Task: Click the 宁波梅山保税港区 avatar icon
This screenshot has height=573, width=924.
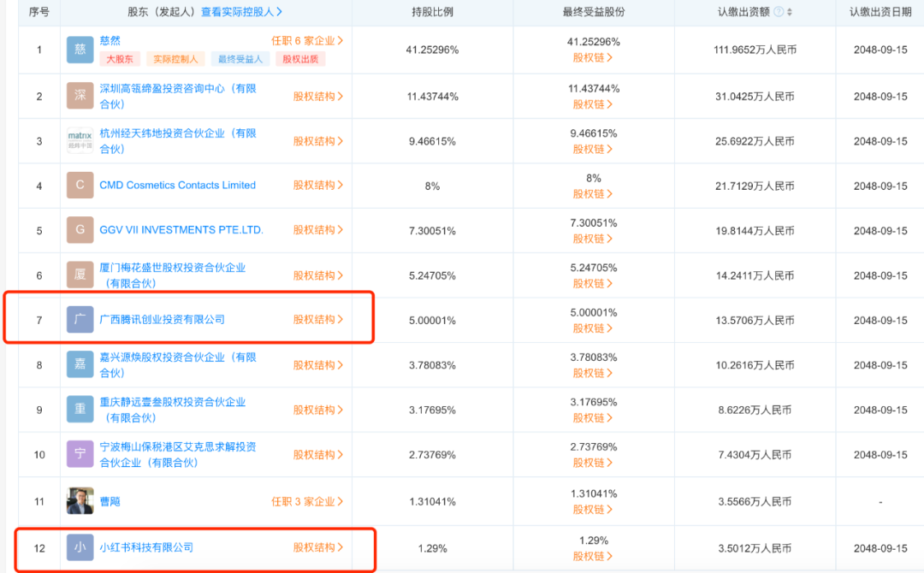Action: (x=80, y=453)
